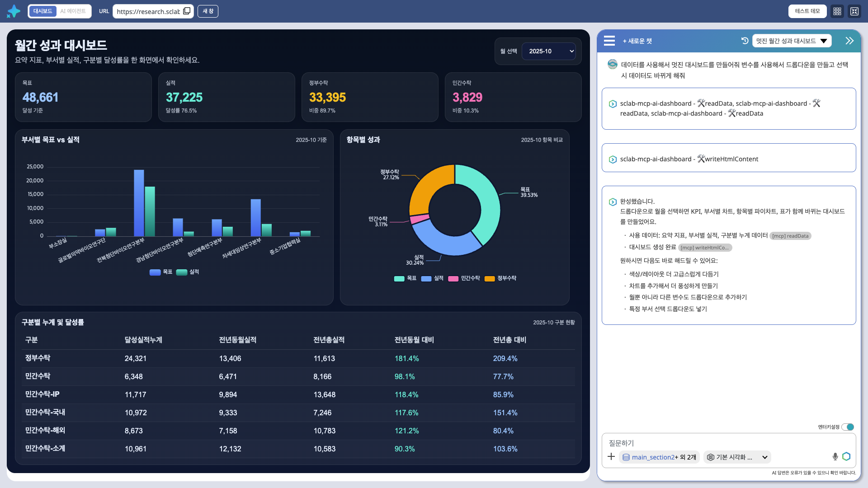Open the 멋진 월간 성과 대시보드 chat dropdown
The height and width of the screenshot is (488, 868).
792,41
